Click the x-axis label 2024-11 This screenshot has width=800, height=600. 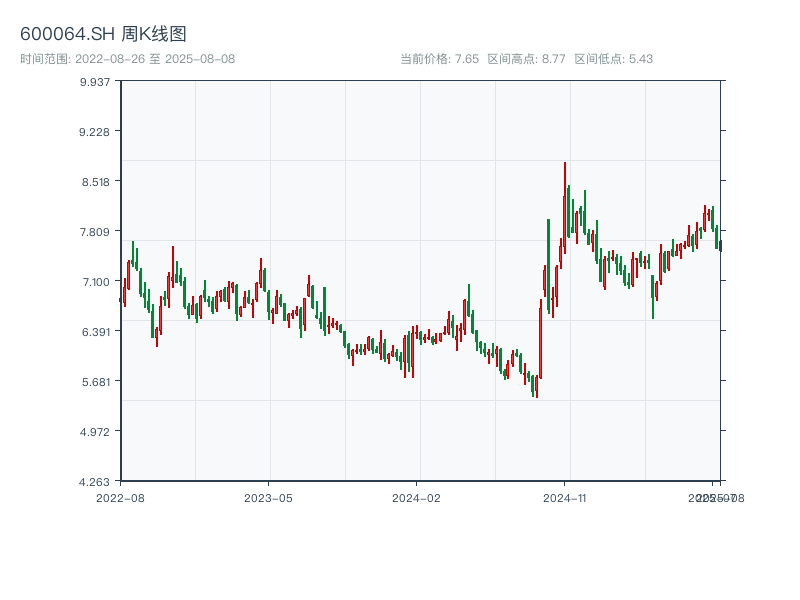pos(565,498)
